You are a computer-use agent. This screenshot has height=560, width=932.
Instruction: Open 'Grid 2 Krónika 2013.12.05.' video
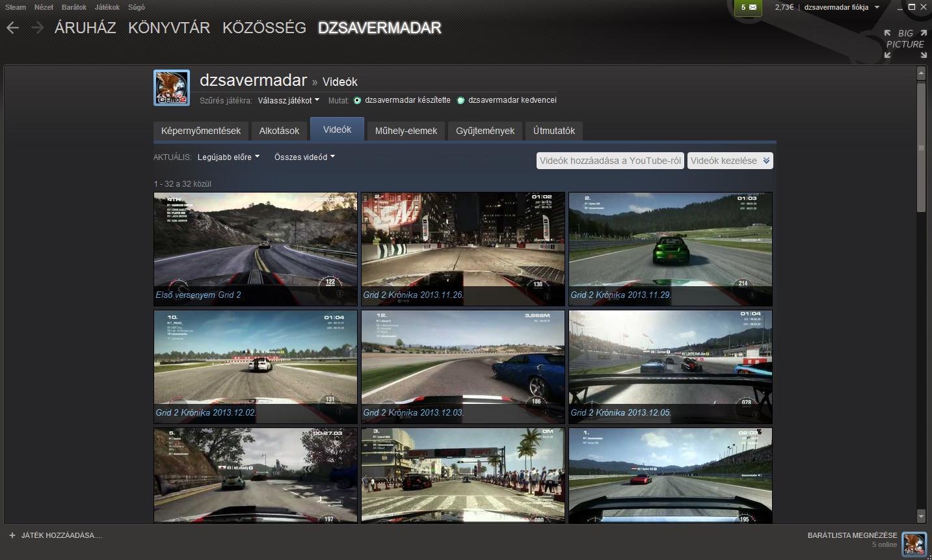tap(671, 367)
